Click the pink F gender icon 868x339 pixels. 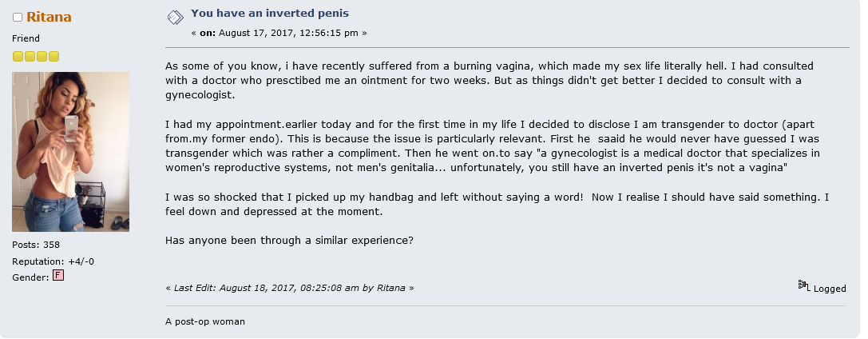click(x=58, y=275)
